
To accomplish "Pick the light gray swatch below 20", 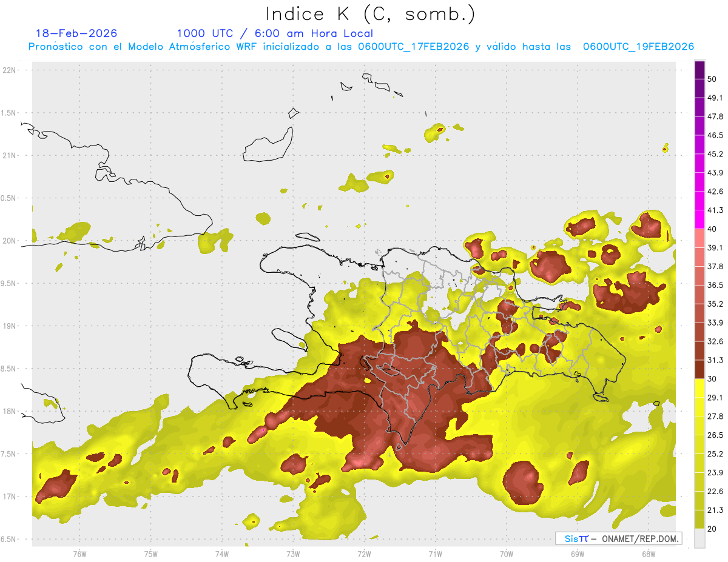I will (x=699, y=538).
